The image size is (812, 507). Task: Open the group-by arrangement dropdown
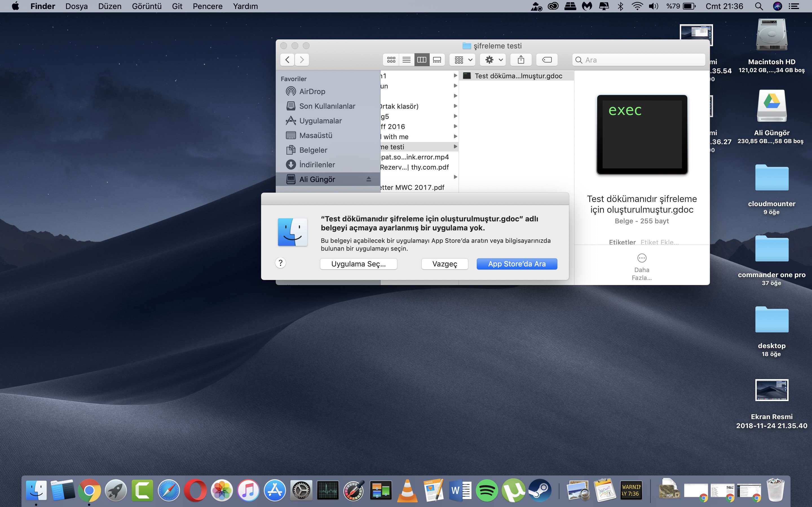click(463, 60)
